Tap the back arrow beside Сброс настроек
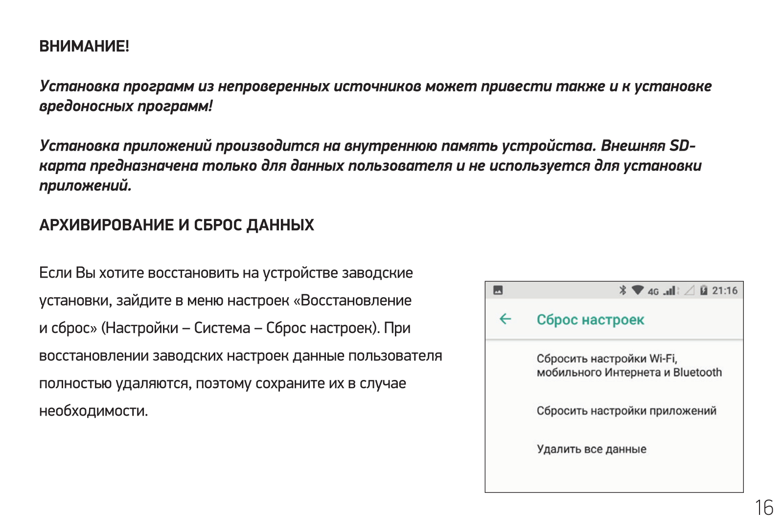Screen dimensions: 783x532 505,319
